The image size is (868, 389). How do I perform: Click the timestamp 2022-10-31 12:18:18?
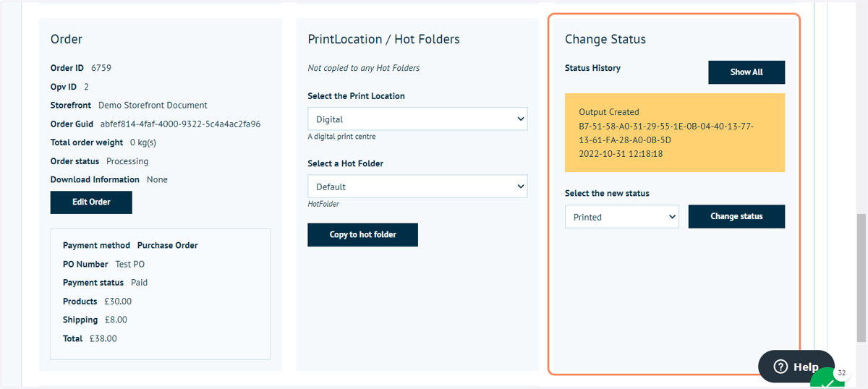tap(621, 154)
